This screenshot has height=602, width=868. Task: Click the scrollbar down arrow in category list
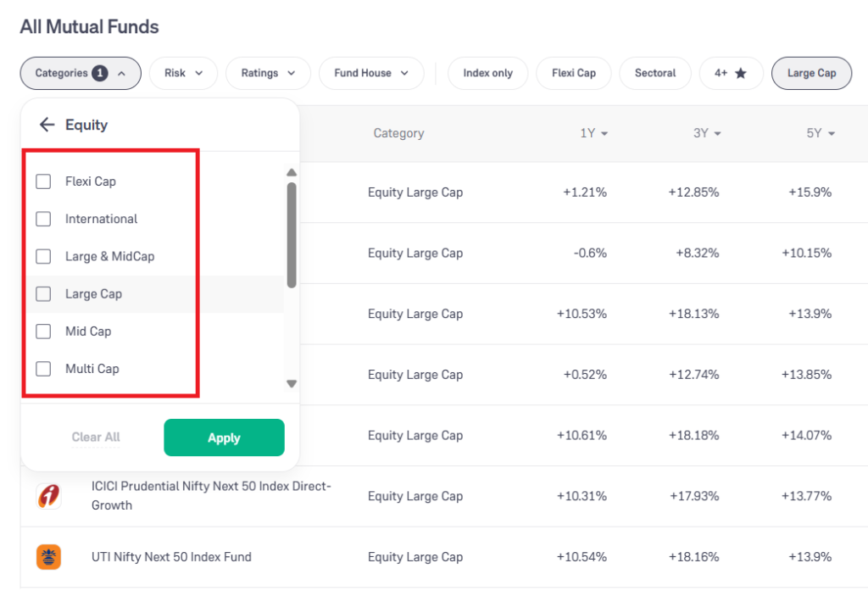[292, 383]
